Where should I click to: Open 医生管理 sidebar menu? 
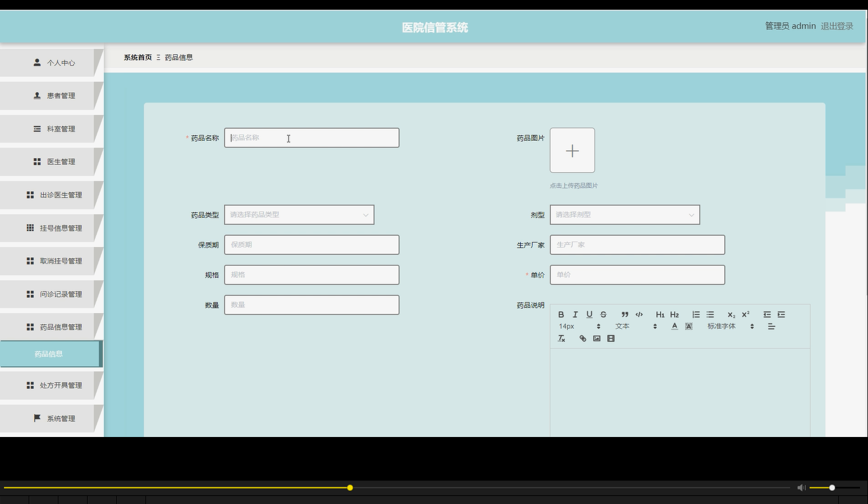pos(52,162)
